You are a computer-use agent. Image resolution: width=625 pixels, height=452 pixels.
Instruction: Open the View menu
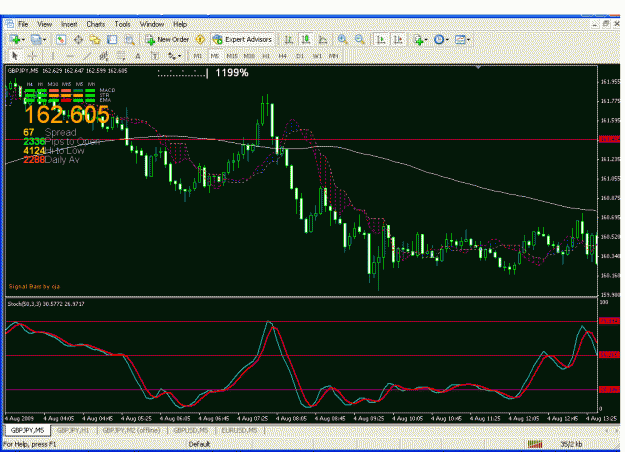coord(44,24)
